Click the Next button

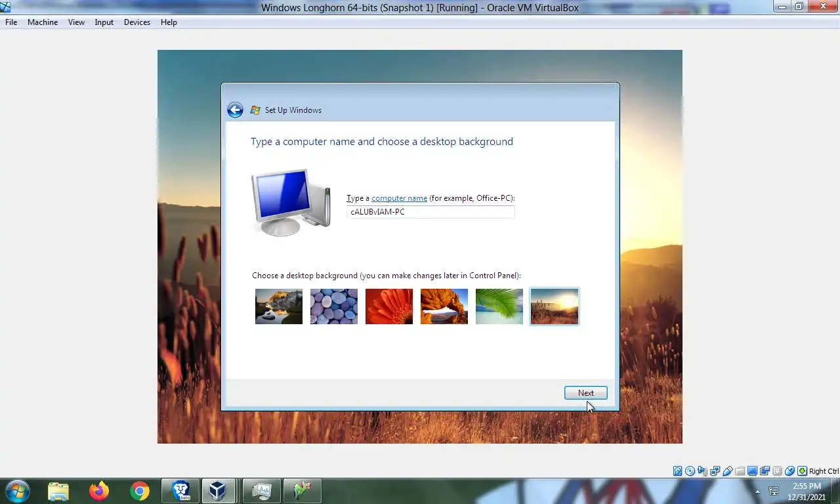click(x=586, y=392)
